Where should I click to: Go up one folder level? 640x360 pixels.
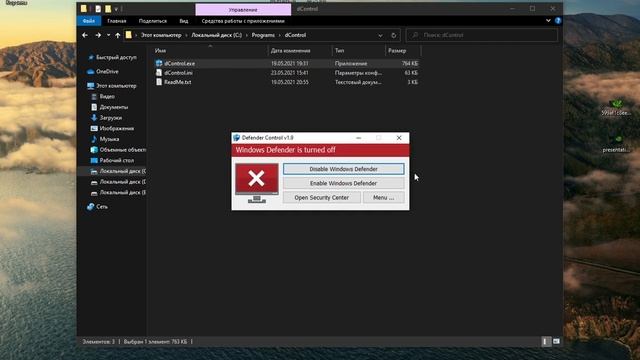pos(118,36)
